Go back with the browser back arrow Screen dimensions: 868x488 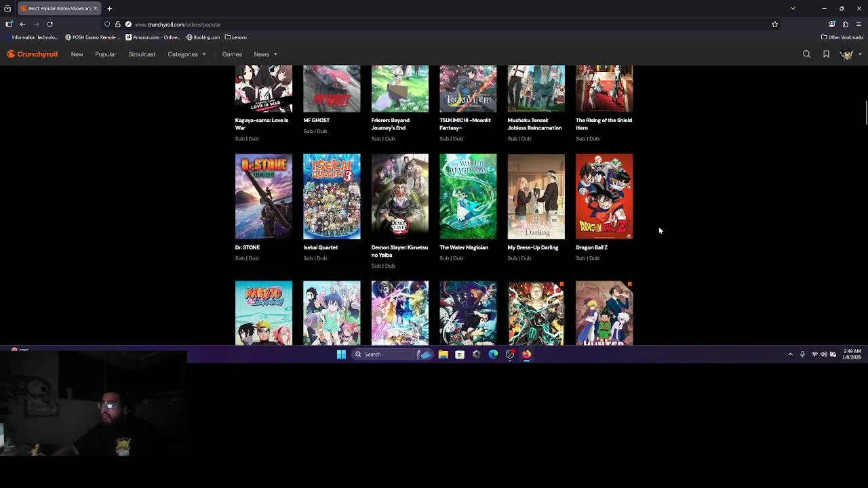[x=22, y=24]
